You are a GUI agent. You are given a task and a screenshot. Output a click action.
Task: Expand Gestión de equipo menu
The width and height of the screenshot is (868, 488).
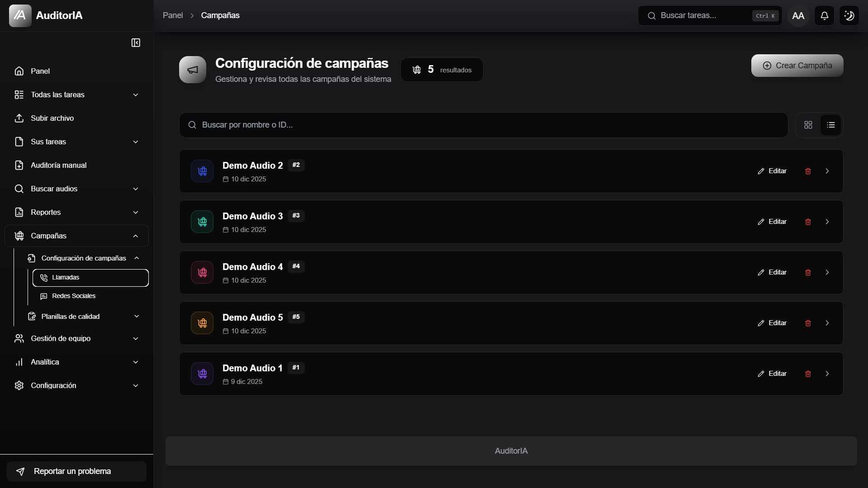pyautogui.click(x=76, y=338)
